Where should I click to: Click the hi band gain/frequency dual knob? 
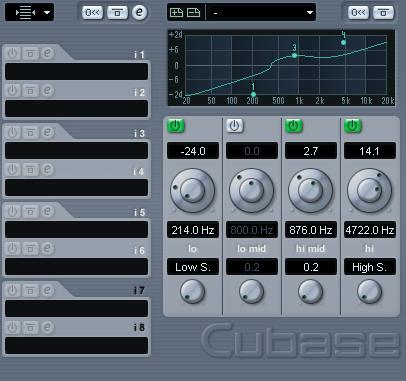[x=369, y=190]
